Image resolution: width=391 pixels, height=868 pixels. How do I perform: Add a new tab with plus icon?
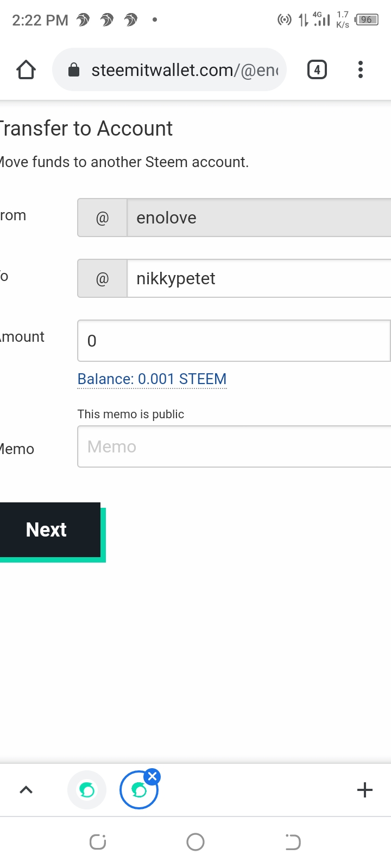tap(365, 790)
